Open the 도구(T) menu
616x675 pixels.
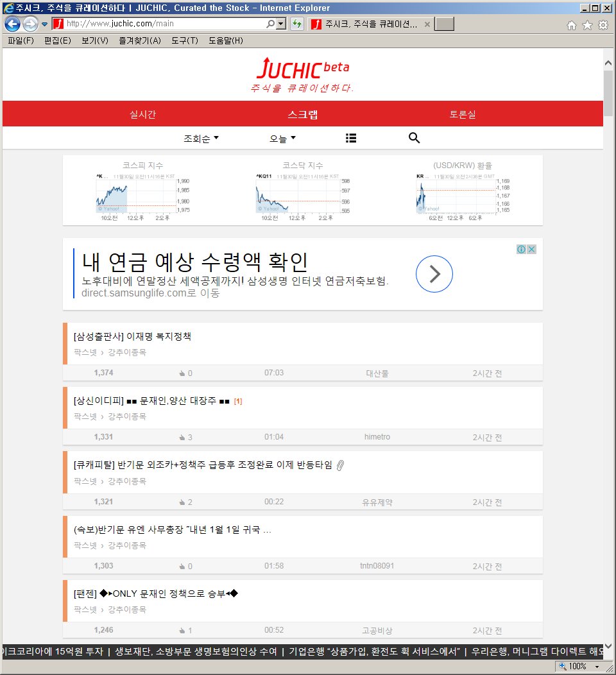tap(185, 40)
